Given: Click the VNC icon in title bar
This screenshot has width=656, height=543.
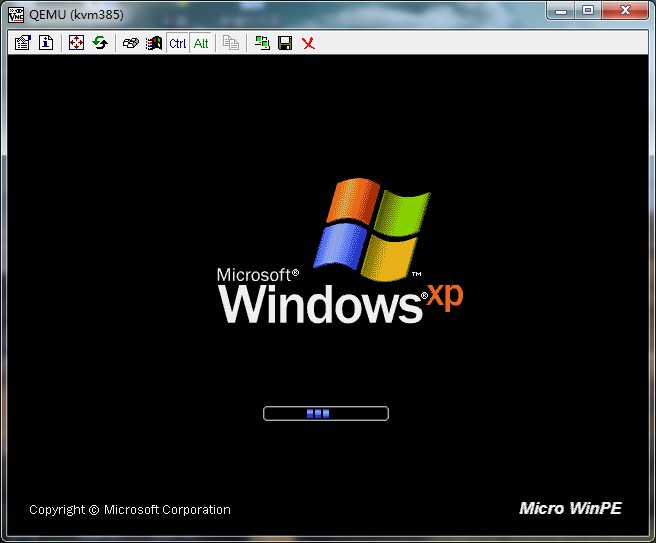Looking at the screenshot, I should pyautogui.click(x=16, y=15).
